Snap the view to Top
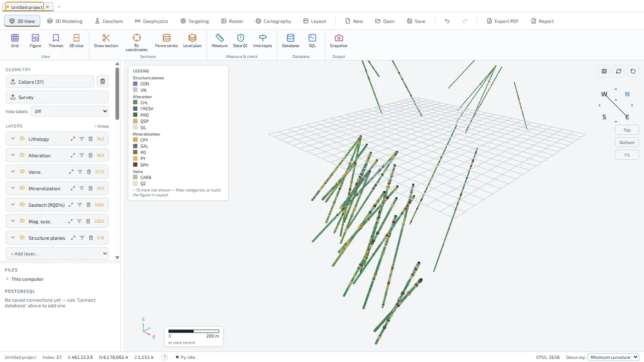644x362 pixels. [627, 130]
